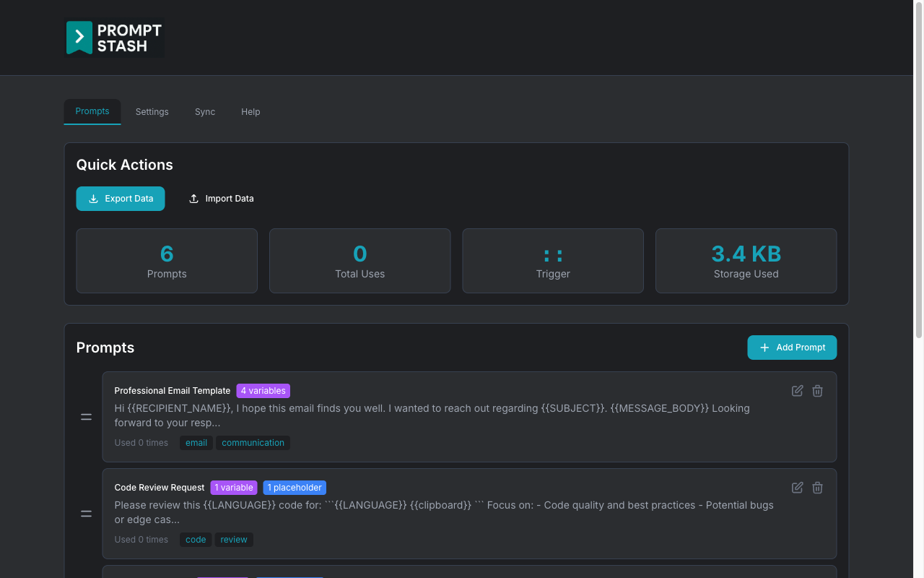The height and width of the screenshot is (578, 924).
Task: Select the Total Uses stat card
Action: click(x=359, y=261)
